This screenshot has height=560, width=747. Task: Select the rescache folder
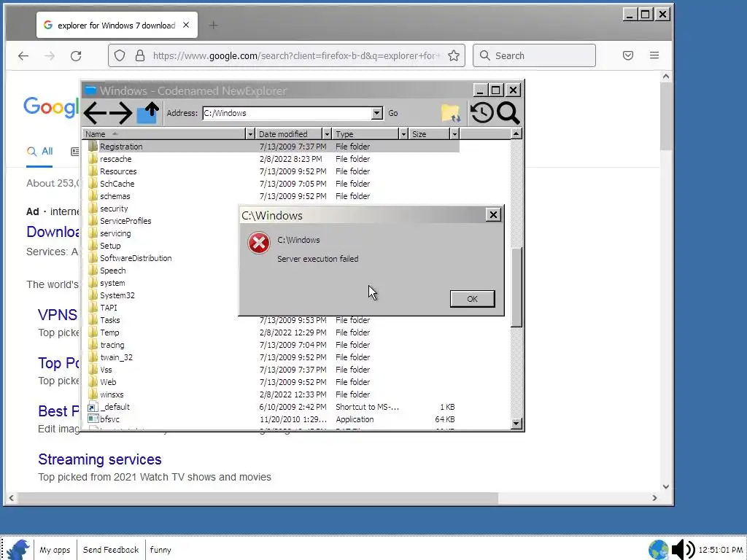coord(115,159)
